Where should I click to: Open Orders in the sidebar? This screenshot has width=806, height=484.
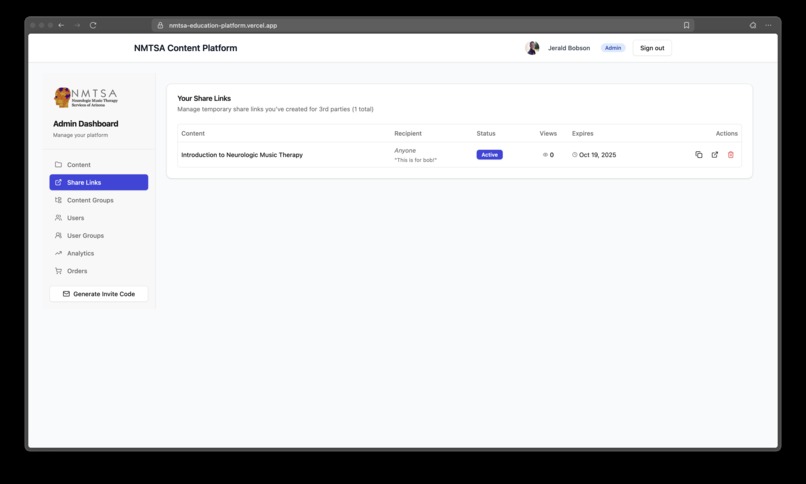pyautogui.click(x=99, y=271)
